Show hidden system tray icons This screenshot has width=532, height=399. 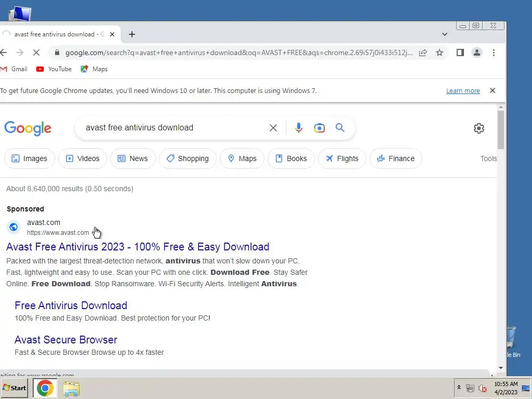click(x=459, y=388)
